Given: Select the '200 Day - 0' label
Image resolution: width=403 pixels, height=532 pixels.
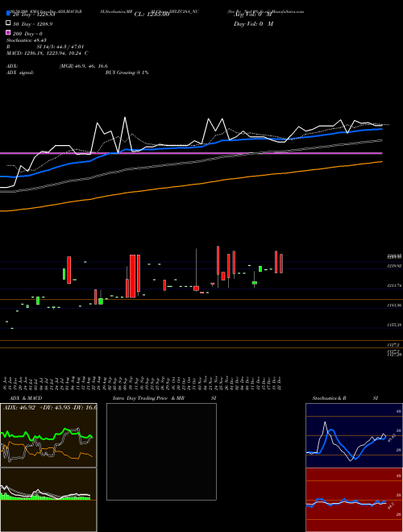Looking at the screenshot, I should pos(27,34).
